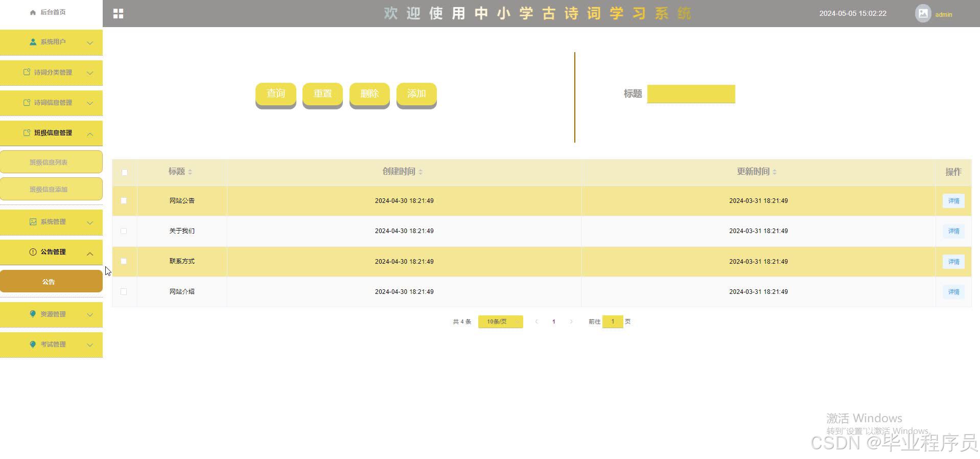The width and height of the screenshot is (980, 459).
Task: Expand 系统用户 menu chevron
Action: pos(90,43)
